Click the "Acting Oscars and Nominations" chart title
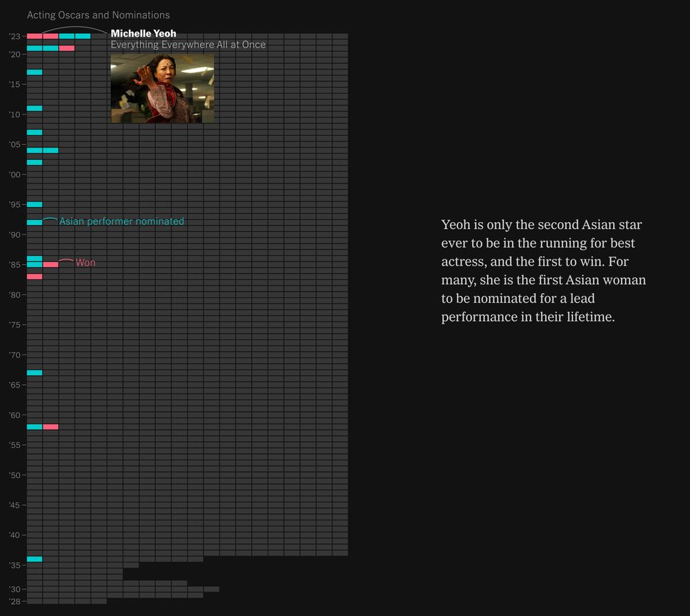 click(x=98, y=15)
